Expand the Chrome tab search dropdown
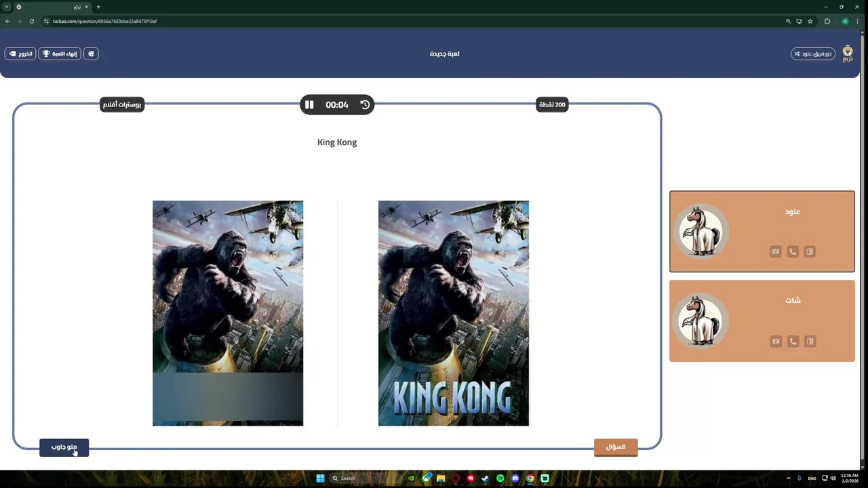This screenshot has width=868, height=488. coord(7,7)
